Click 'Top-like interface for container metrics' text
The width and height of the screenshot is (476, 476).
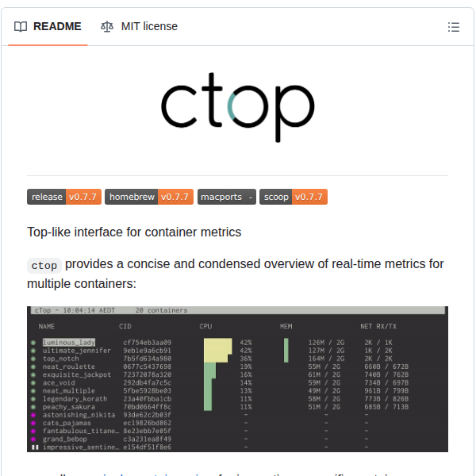(x=134, y=232)
